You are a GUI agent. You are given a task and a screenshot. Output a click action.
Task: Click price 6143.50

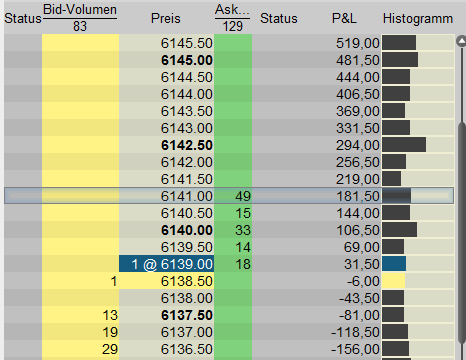(x=186, y=111)
